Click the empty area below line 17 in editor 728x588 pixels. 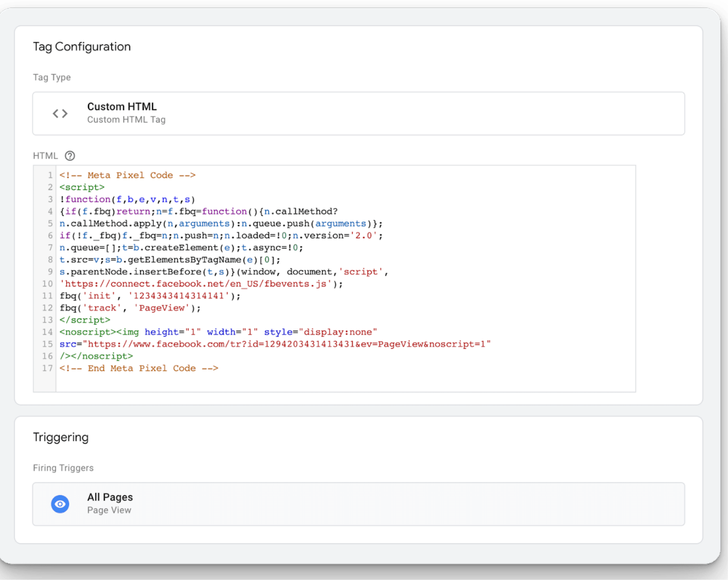[x=346, y=382]
